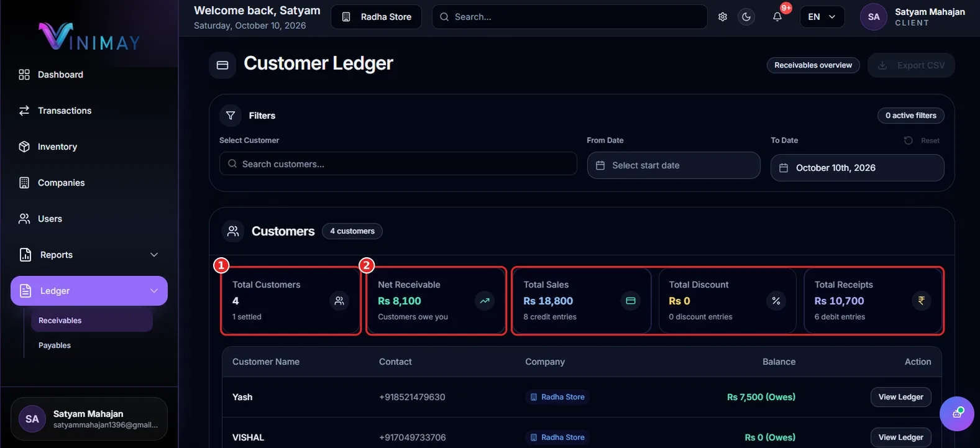Click the 4 customers badge
This screenshot has width=980, height=448.
[x=352, y=231]
